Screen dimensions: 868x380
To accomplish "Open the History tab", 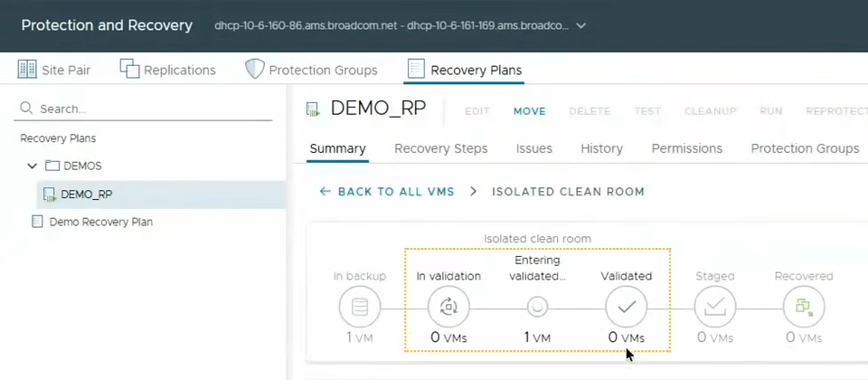I will (602, 148).
